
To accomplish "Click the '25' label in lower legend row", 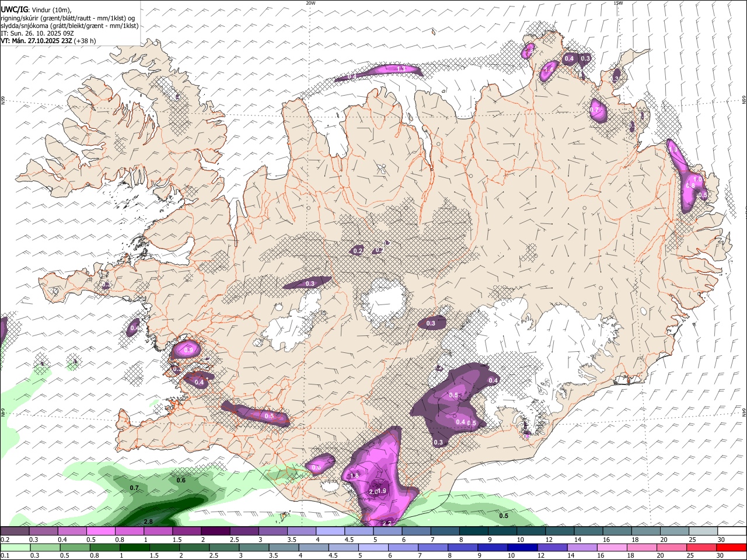I will click(x=690, y=556).
